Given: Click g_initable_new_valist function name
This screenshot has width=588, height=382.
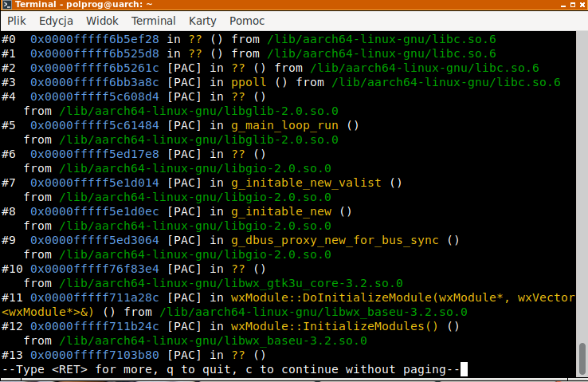Looking at the screenshot, I should [306, 183].
